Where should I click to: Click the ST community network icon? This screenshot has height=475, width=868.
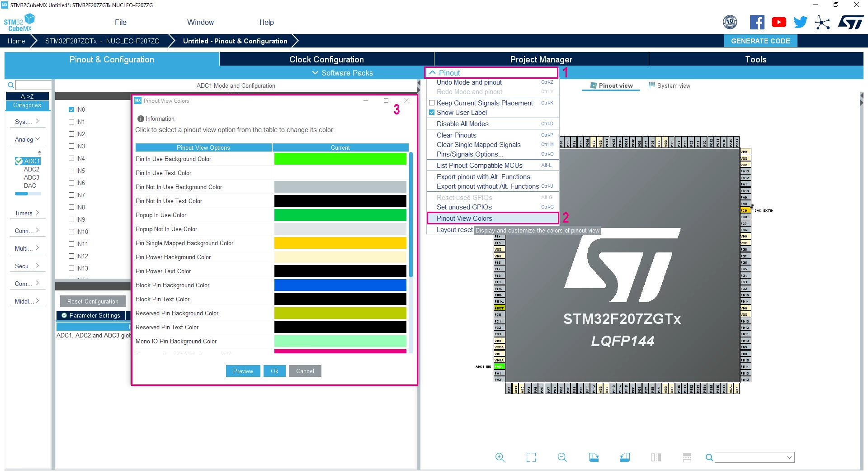coord(822,22)
